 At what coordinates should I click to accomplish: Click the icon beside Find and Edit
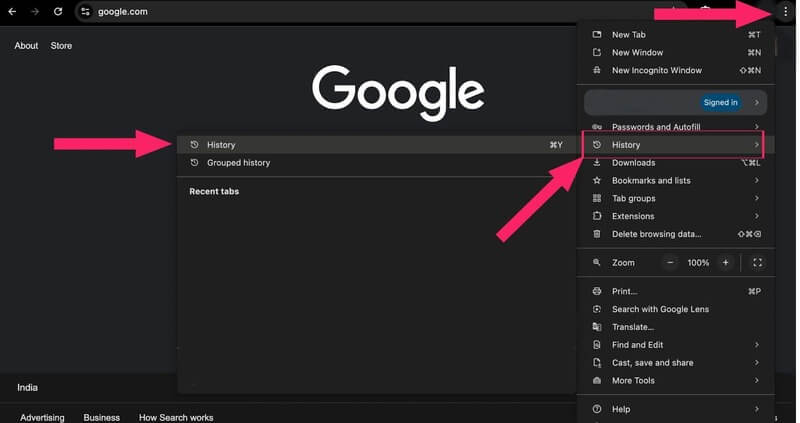(596, 345)
